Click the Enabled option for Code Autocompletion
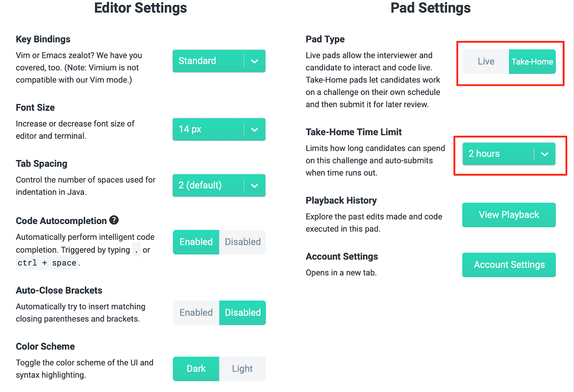This screenshot has height=392, width=574. (196, 242)
